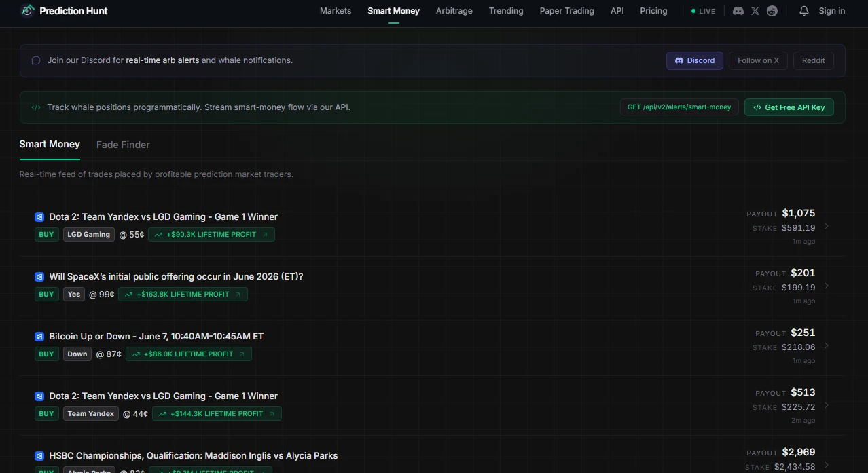Screen dimensions: 868x473
Task: Open the Pricing page
Action: coord(653,11)
